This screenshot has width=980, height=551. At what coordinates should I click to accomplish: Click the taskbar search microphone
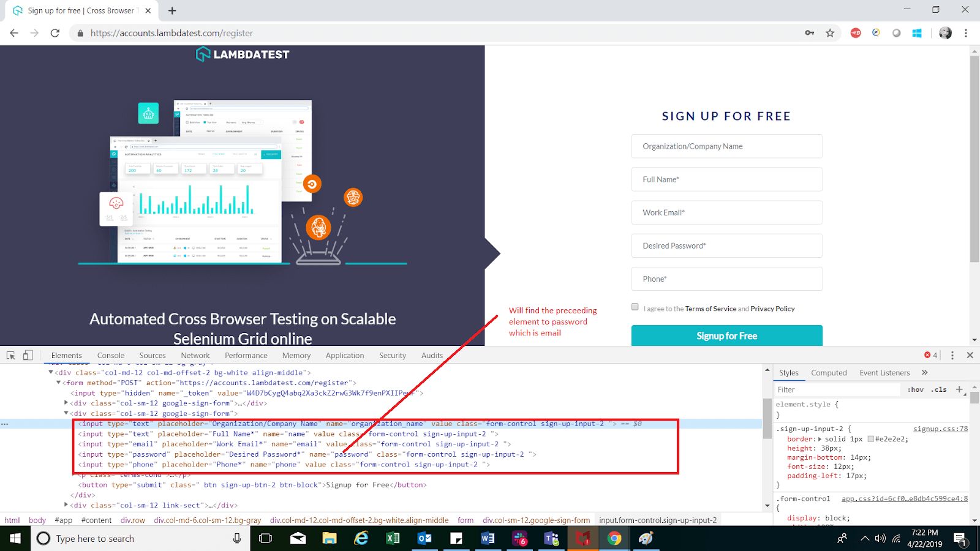click(237, 538)
